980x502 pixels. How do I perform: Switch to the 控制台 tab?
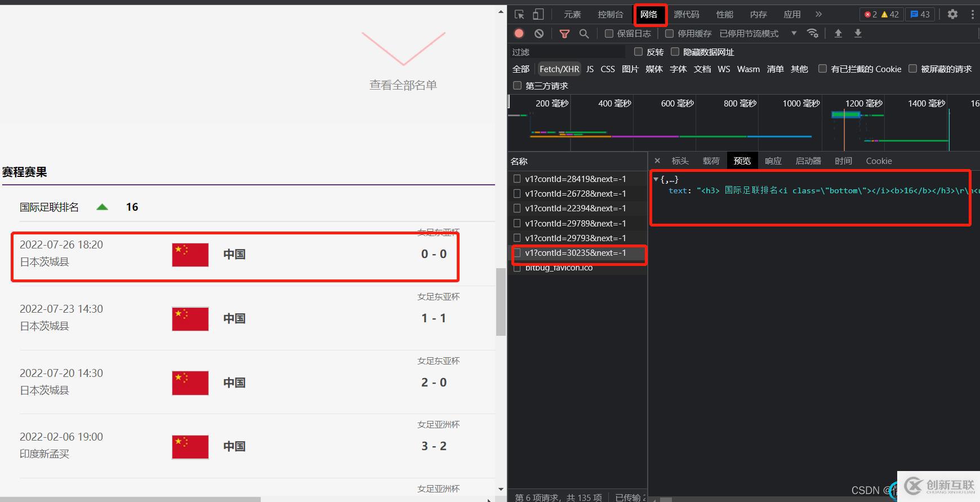coord(611,15)
